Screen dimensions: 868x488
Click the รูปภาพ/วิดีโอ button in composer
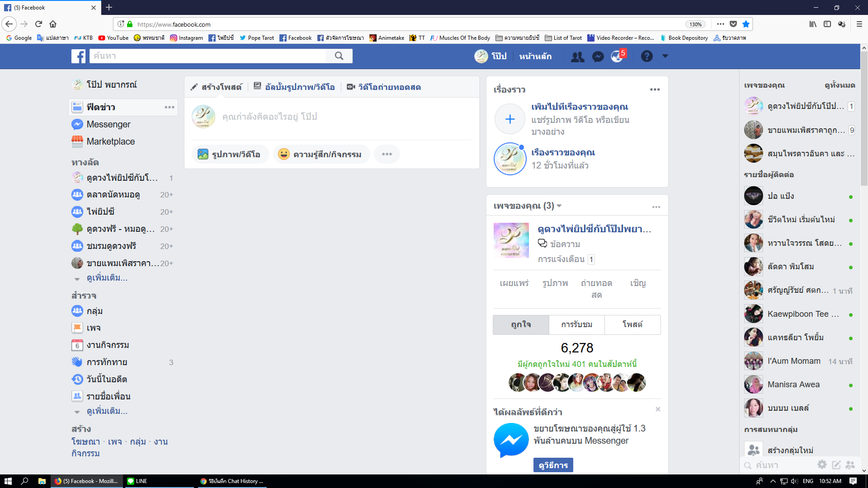pyautogui.click(x=231, y=154)
